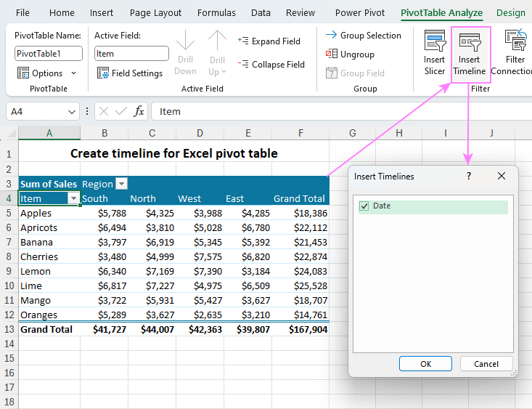Switch to the Insert tab
Screen dimensions: 532x409
click(101, 13)
